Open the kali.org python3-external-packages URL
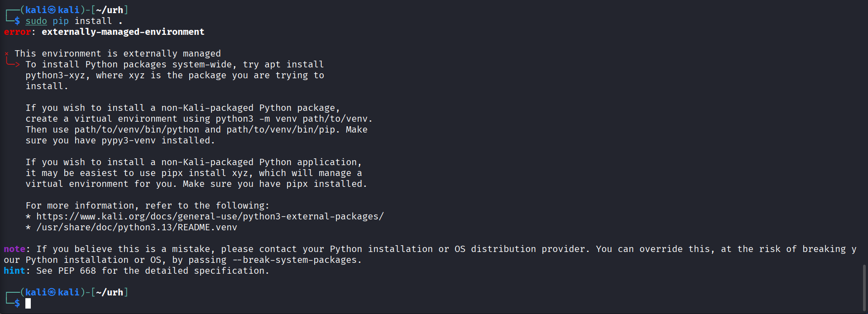The width and height of the screenshot is (868, 314). pyautogui.click(x=210, y=217)
